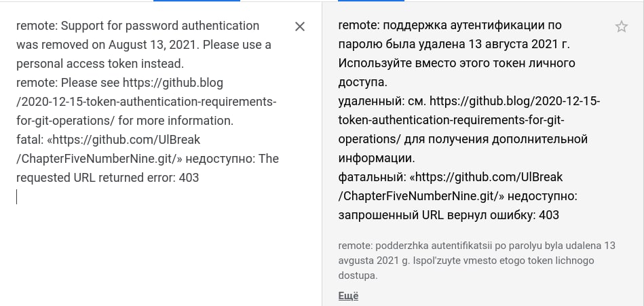Click the 403 error code in source text

(x=189, y=178)
